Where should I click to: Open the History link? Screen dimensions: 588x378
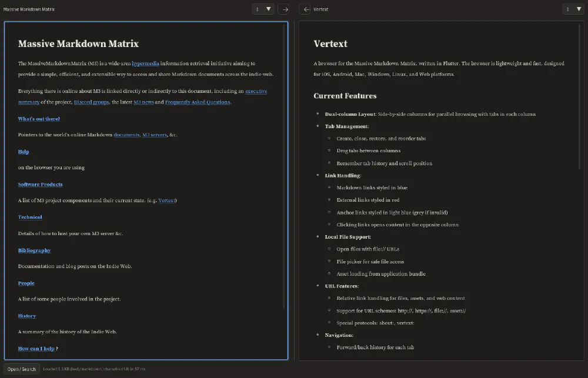[27, 316]
